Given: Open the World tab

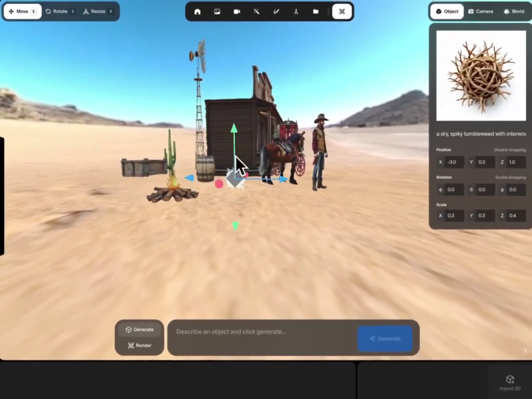Looking at the screenshot, I should point(514,11).
